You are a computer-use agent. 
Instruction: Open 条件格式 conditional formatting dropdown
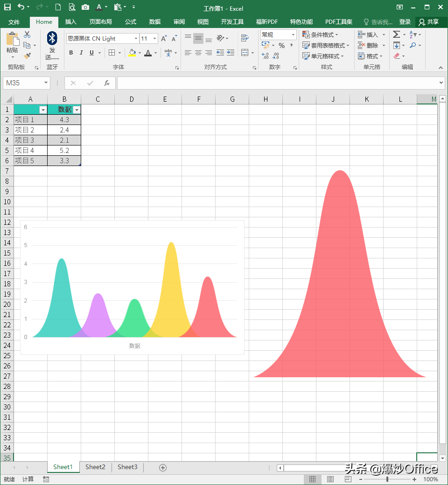(x=321, y=35)
